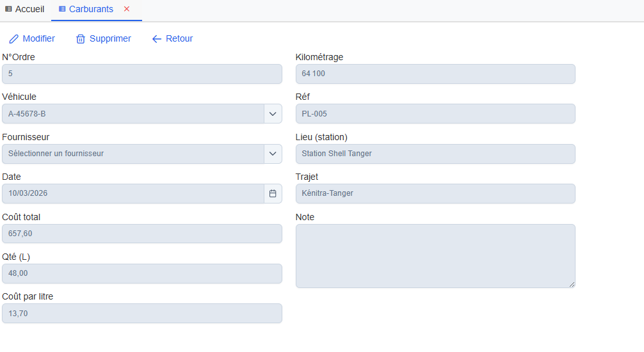Close the Carburants tab
The width and height of the screenshot is (644, 352).
click(x=127, y=10)
